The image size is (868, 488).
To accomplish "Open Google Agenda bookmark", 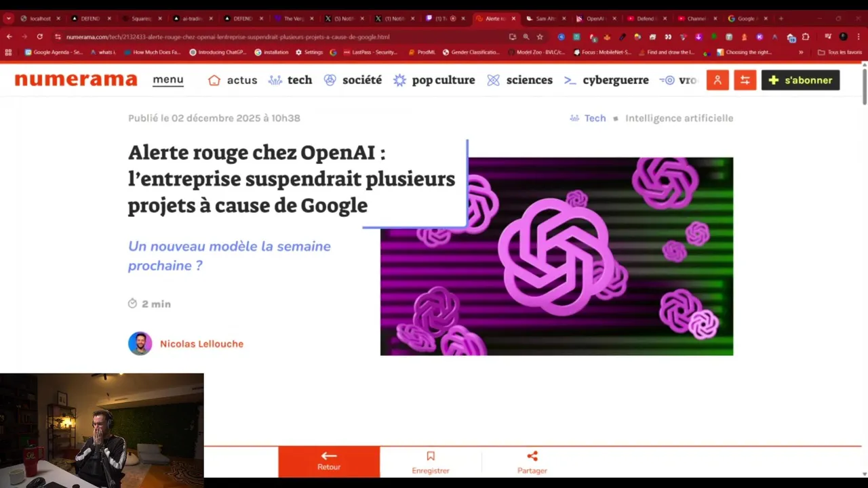I will pyautogui.click(x=54, y=52).
